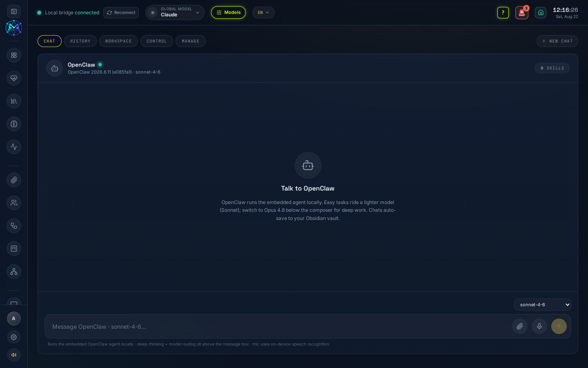Start a New Chat
Screen dimensions: 588x368
(x=557, y=41)
